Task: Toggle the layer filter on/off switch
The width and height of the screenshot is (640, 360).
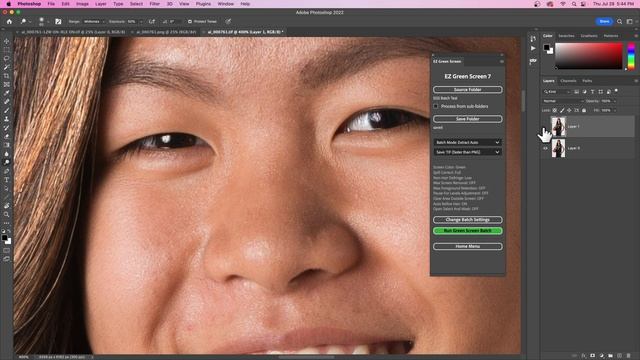Action: pos(616,91)
